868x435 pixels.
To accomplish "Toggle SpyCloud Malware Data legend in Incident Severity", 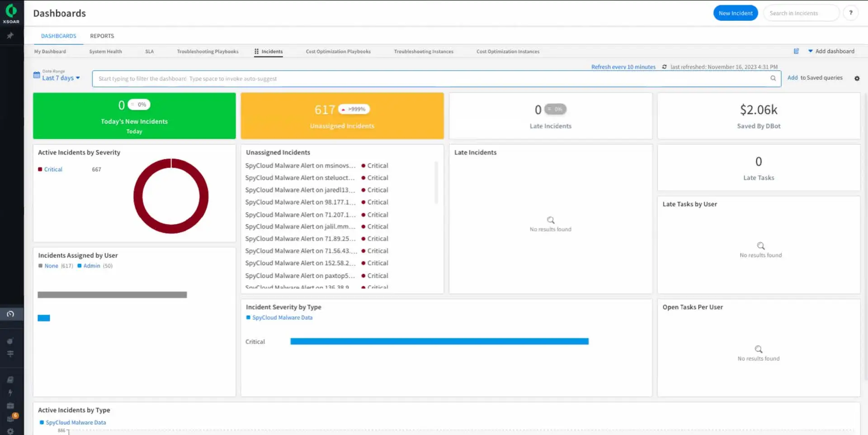I will [x=282, y=317].
